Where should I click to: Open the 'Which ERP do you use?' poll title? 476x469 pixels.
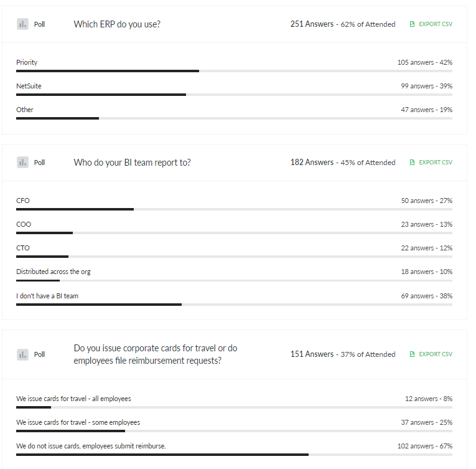(x=117, y=24)
